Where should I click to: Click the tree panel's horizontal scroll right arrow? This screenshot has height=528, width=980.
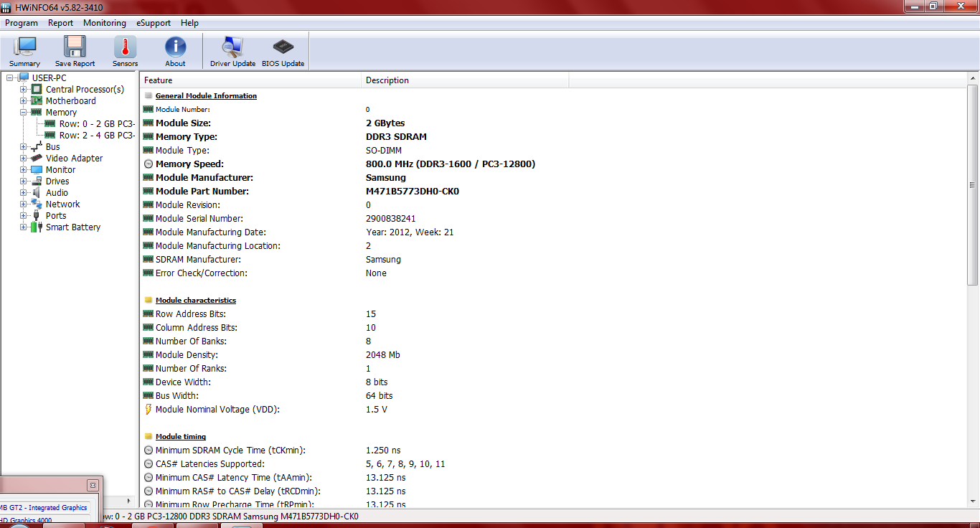point(130,501)
